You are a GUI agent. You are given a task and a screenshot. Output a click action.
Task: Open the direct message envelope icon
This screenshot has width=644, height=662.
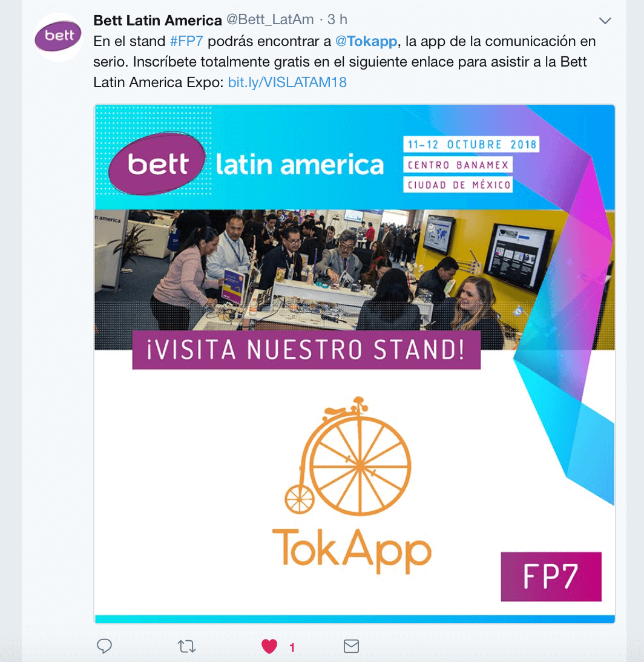(x=351, y=646)
